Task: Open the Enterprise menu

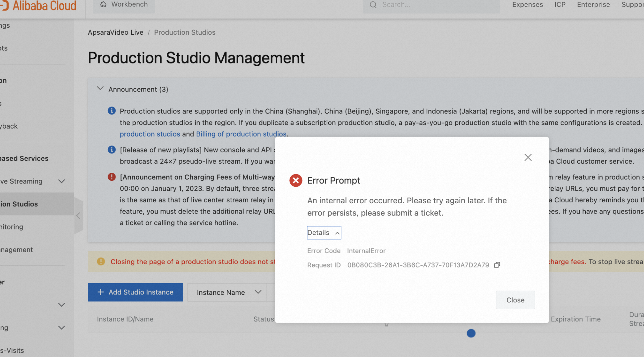Action: coord(593,5)
